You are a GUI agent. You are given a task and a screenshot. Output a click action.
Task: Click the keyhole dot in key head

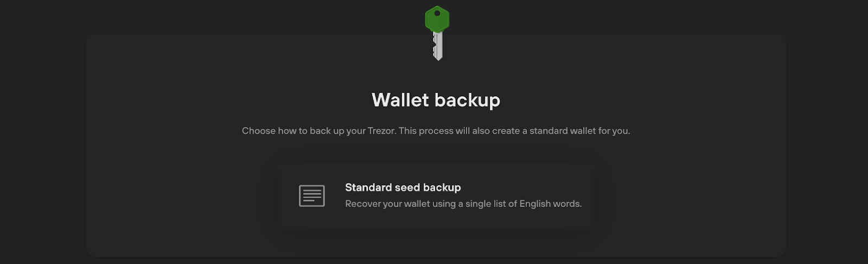437,14
